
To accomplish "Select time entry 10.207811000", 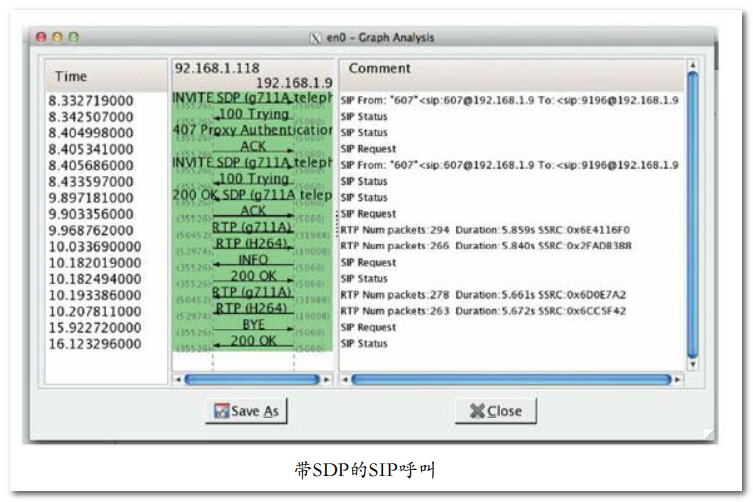I will pyautogui.click(x=95, y=312).
